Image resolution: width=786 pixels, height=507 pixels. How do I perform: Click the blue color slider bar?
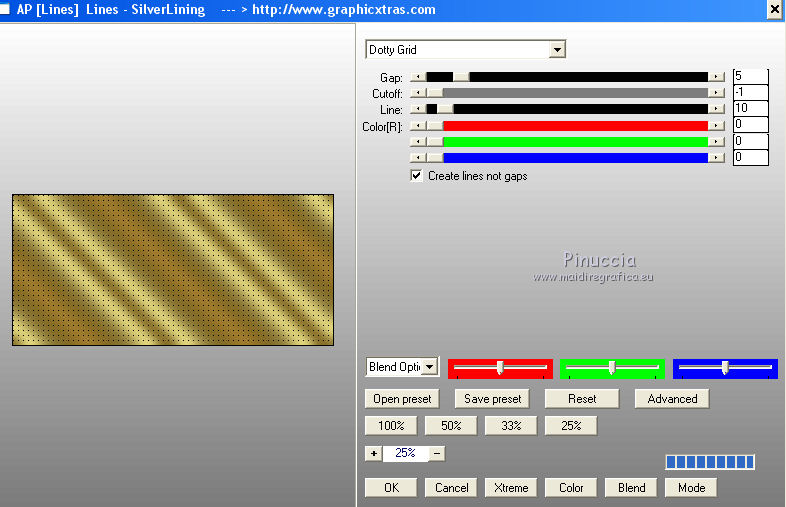coord(566,158)
